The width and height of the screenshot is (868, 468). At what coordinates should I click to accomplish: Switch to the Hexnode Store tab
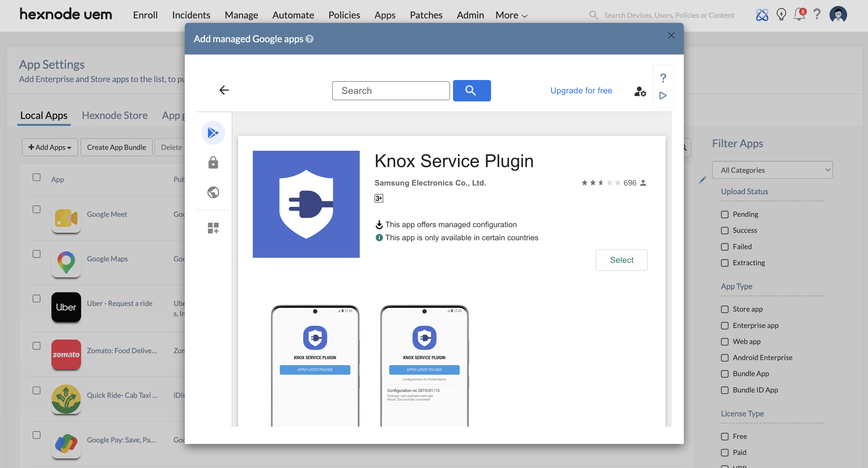[x=115, y=115]
